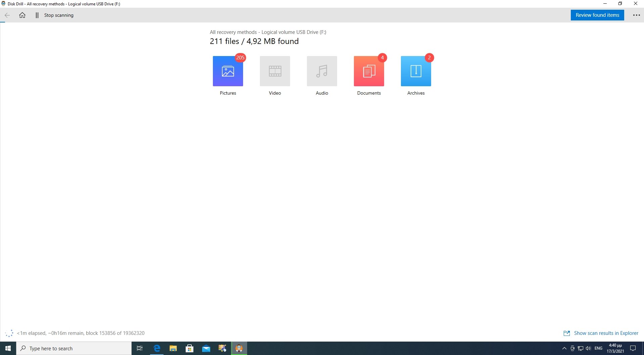Click the Disk Drill taskbar icon
644x355 pixels.
239,348
